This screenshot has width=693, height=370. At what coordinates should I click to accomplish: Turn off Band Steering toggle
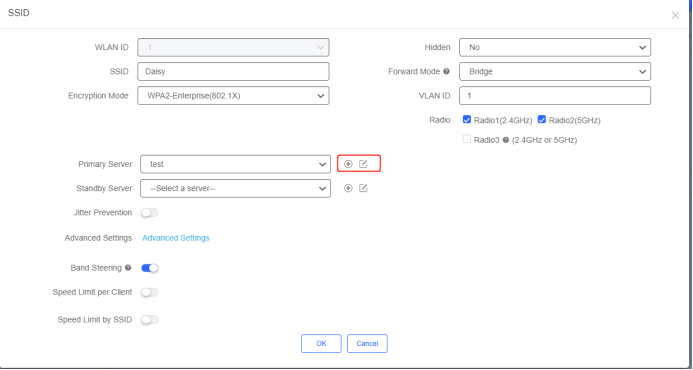(149, 268)
